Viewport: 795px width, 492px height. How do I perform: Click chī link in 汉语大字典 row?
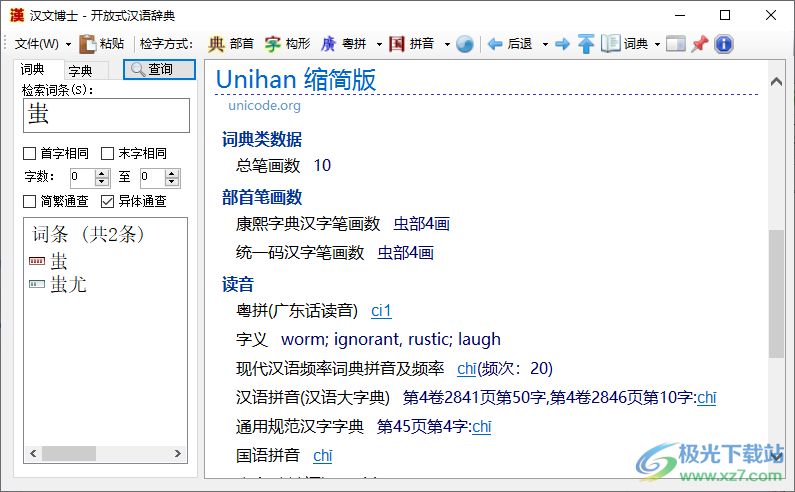707,398
